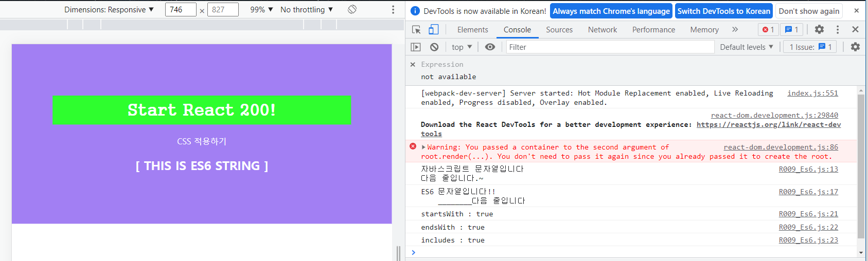Open the 99% zoom dropdown
Screen dimensions: 868x261
[261, 10]
